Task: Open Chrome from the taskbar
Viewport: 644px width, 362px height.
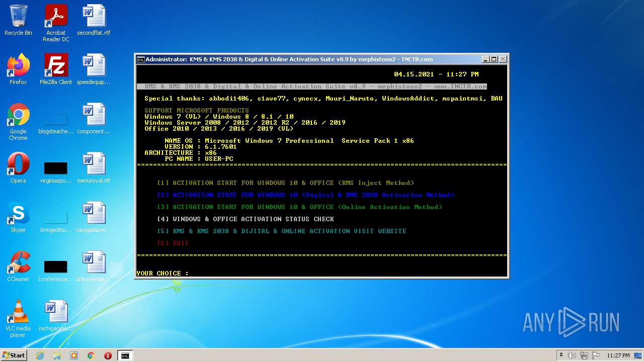Action: 91,355
